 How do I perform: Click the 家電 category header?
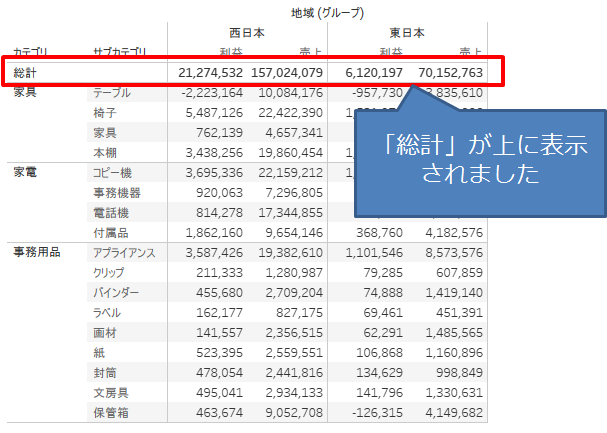click(x=25, y=173)
